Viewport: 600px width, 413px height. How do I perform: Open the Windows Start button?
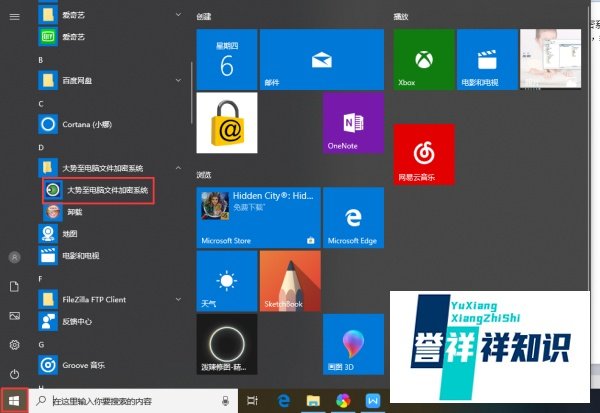pos(14,401)
